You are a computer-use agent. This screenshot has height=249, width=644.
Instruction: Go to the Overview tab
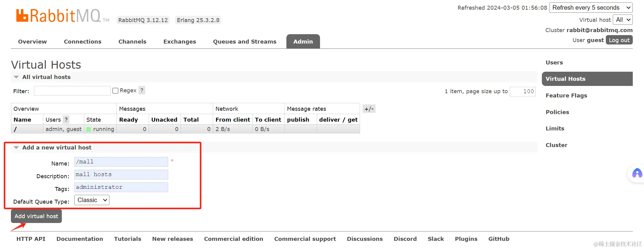pyautogui.click(x=32, y=41)
